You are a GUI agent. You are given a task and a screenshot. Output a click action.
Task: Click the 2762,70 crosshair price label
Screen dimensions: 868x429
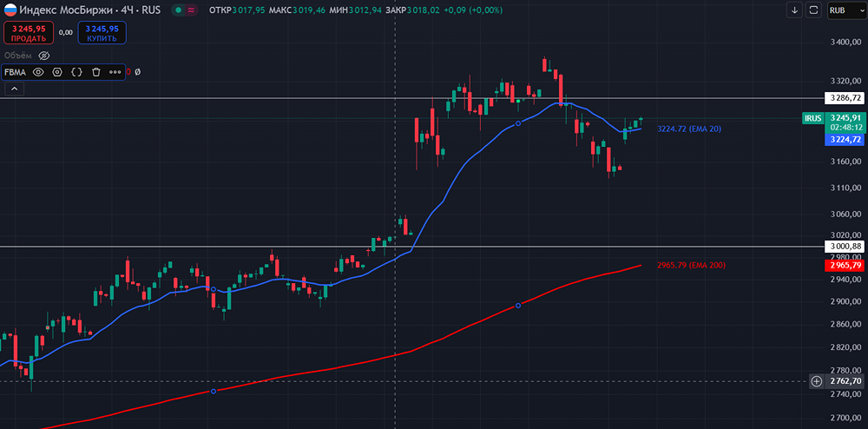845,381
